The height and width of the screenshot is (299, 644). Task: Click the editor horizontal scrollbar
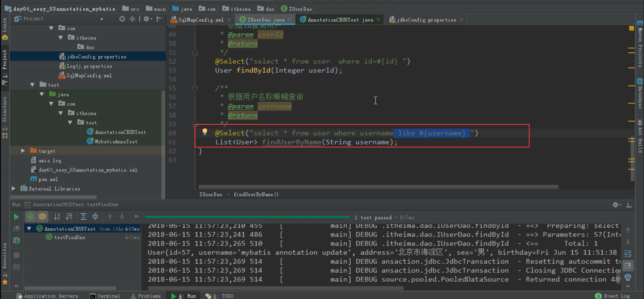click(x=378, y=187)
